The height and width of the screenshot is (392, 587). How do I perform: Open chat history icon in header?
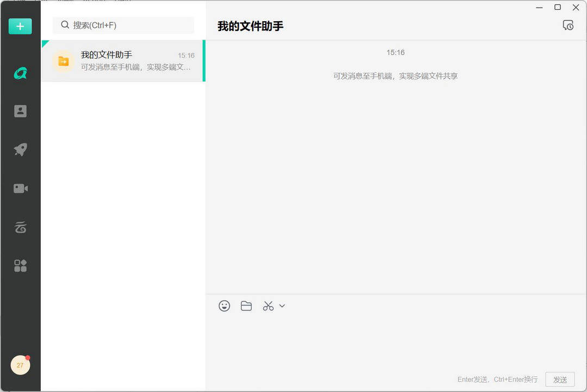pyautogui.click(x=568, y=25)
